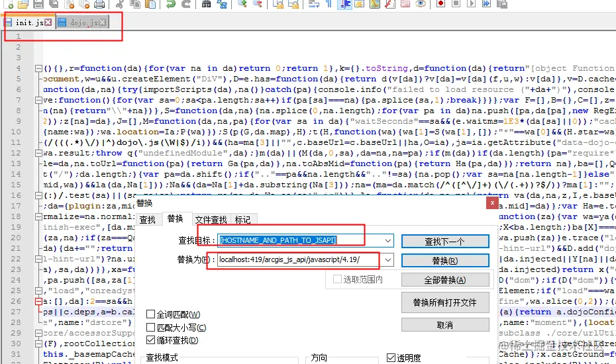Select the 替换 dialog tab
The width and height of the screenshot is (616, 364).
(176, 218)
